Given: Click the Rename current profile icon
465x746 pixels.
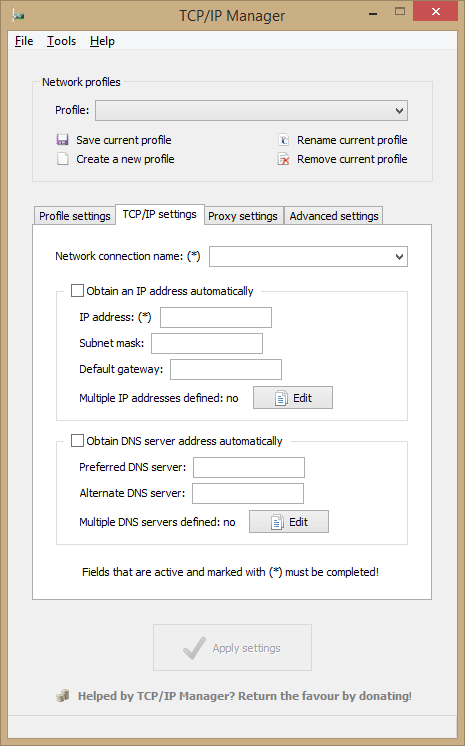Looking at the screenshot, I should [284, 140].
